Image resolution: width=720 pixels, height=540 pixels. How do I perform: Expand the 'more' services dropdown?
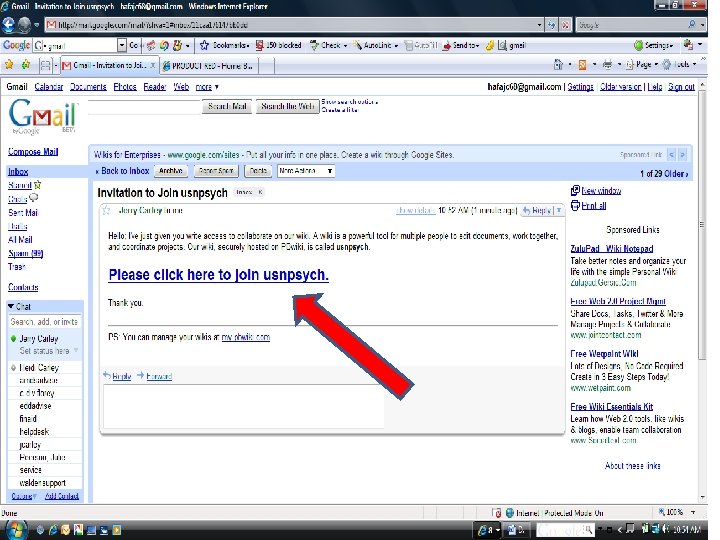click(x=207, y=87)
